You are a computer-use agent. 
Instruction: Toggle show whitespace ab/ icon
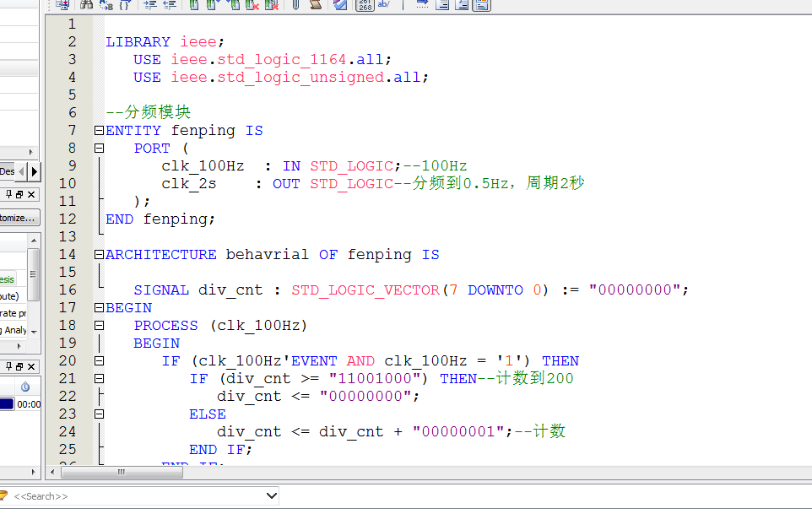pyautogui.click(x=384, y=4)
